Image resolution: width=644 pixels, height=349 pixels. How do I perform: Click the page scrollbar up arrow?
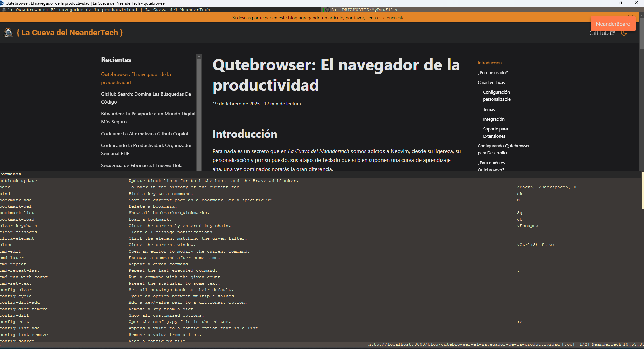[641, 15]
